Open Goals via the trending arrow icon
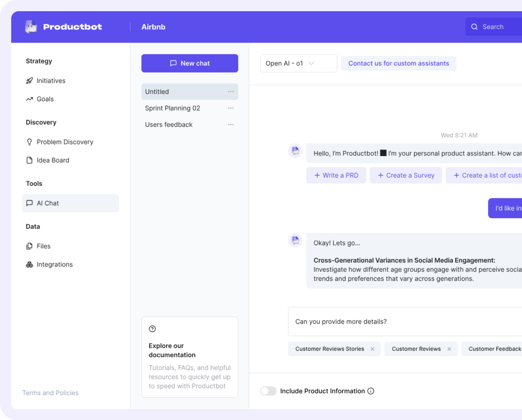The height and width of the screenshot is (420, 522). 29,99
